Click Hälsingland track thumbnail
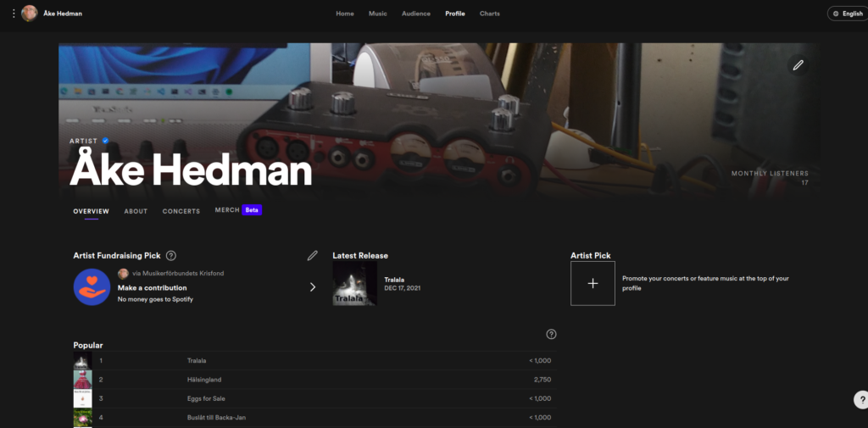 tap(83, 380)
